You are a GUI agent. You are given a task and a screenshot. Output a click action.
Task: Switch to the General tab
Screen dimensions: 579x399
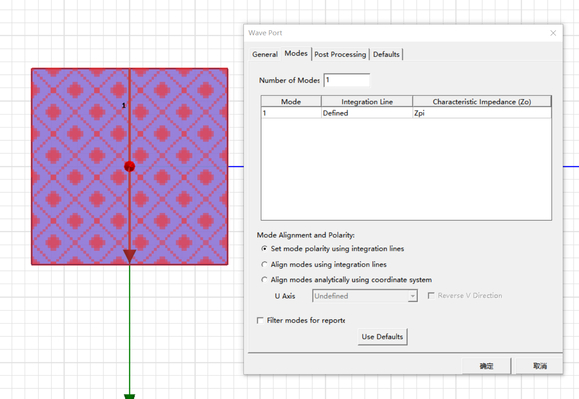click(264, 54)
